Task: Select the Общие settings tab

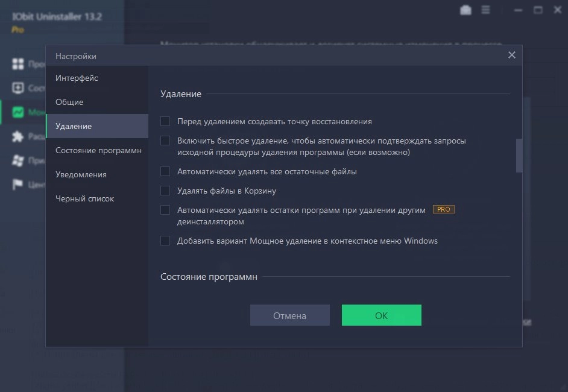Action: point(97,102)
